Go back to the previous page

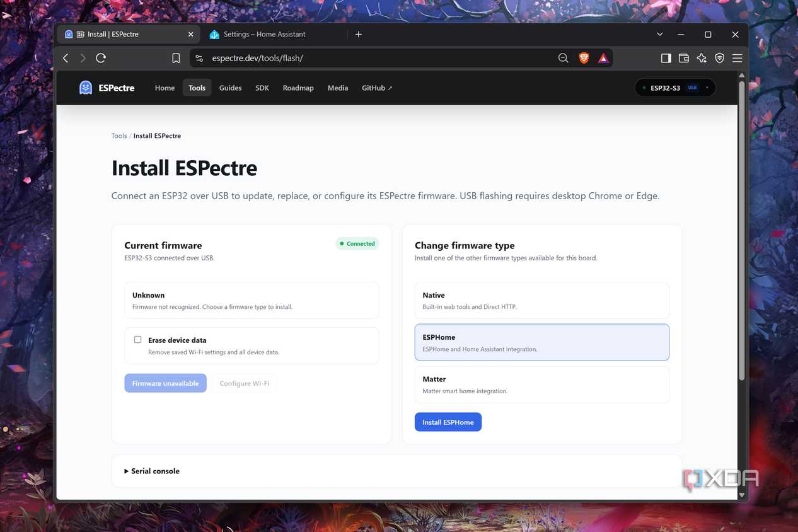point(66,58)
